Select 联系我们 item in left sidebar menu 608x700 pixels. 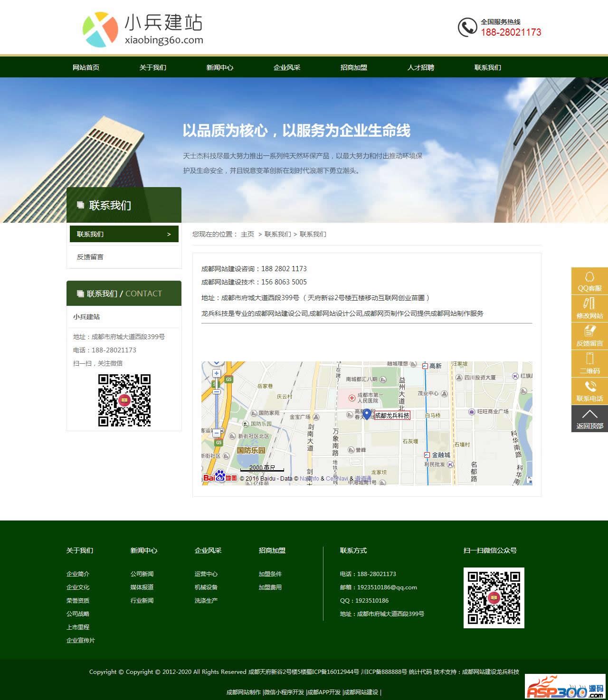[124, 234]
